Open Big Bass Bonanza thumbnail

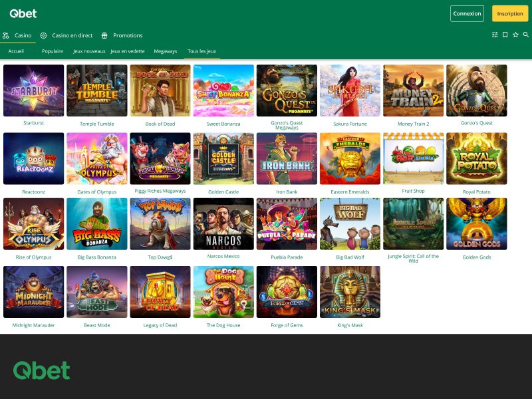click(97, 224)
